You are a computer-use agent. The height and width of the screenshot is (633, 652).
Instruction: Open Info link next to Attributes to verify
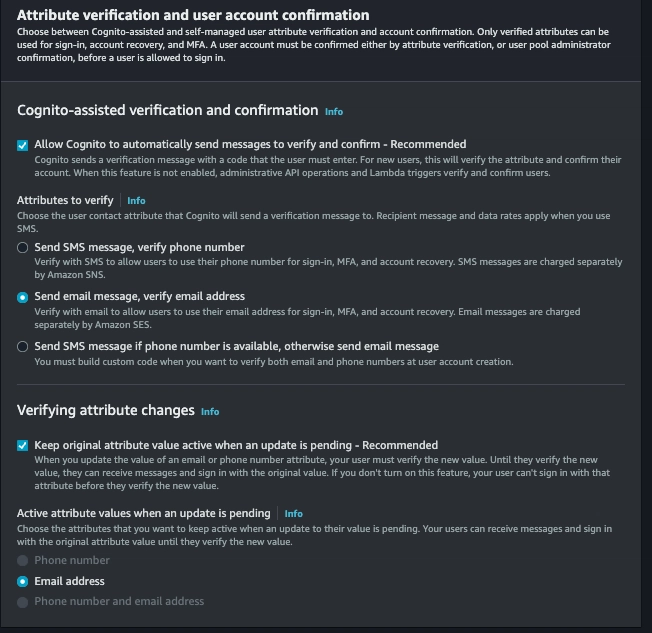coord(136,200)
